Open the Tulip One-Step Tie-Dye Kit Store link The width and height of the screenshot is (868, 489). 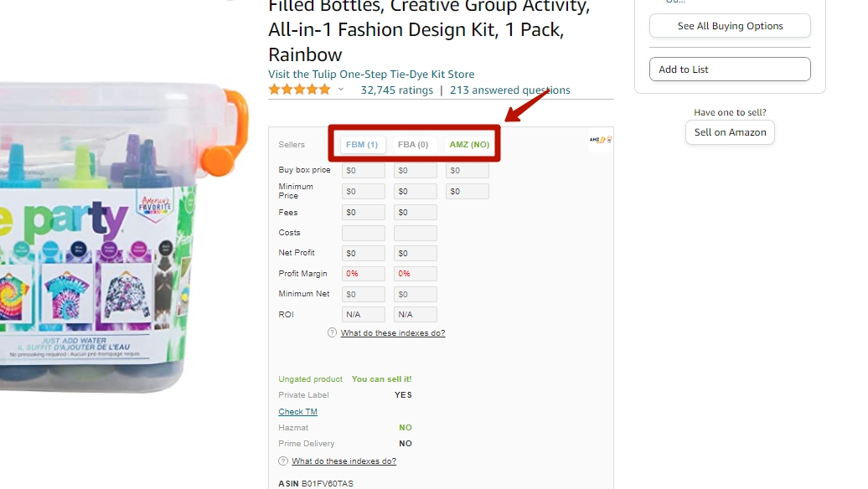point(370,74)
